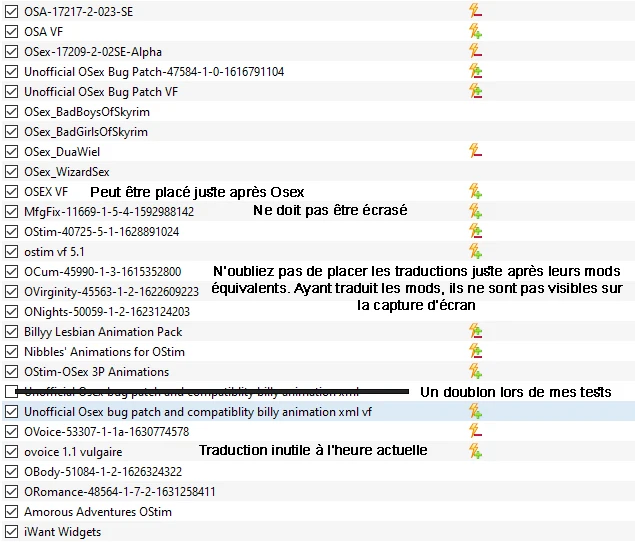Screen dimensions: 635x542
Task: Toggle the MfgFix-11669-1-5-4-1592988142 checkbox
Action: pos(11,211)
